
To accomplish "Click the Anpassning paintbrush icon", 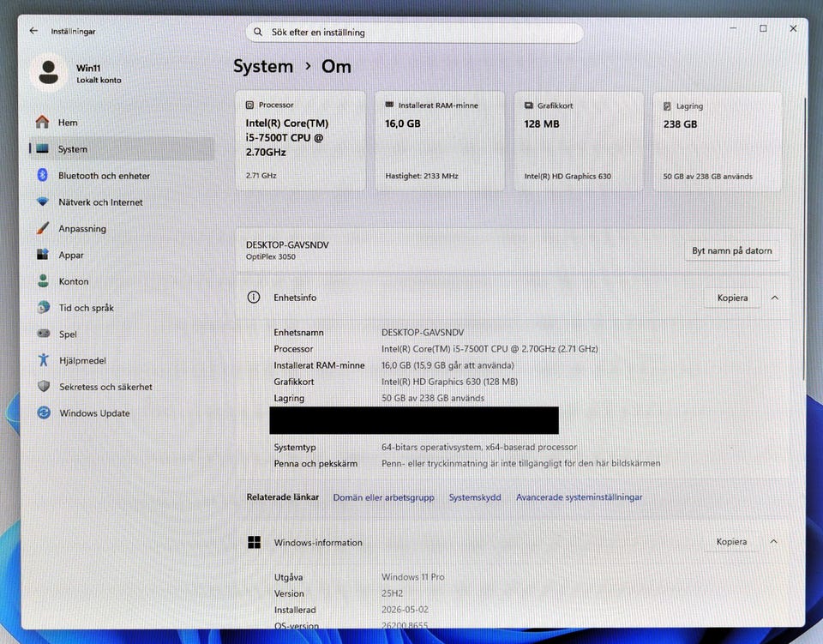I will click(x=43, y=228).
